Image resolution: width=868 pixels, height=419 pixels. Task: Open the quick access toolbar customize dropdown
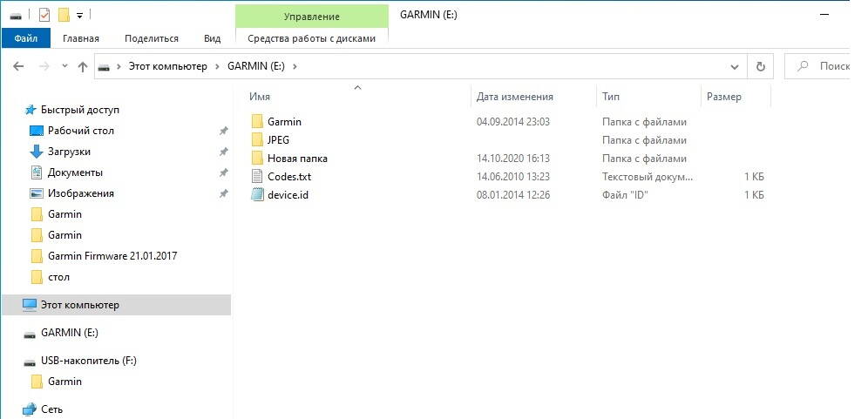[80, 15]
